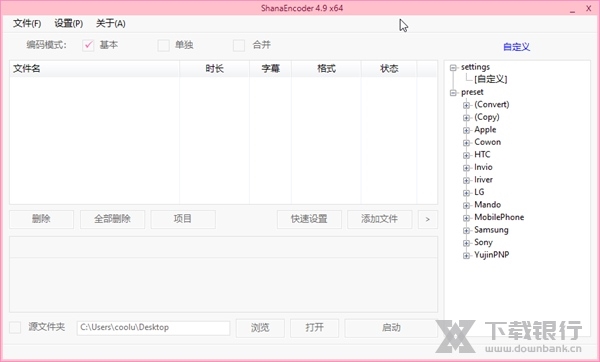Toggle the 源文件夹 checkbox
The image size is (600, 362).
15,328
